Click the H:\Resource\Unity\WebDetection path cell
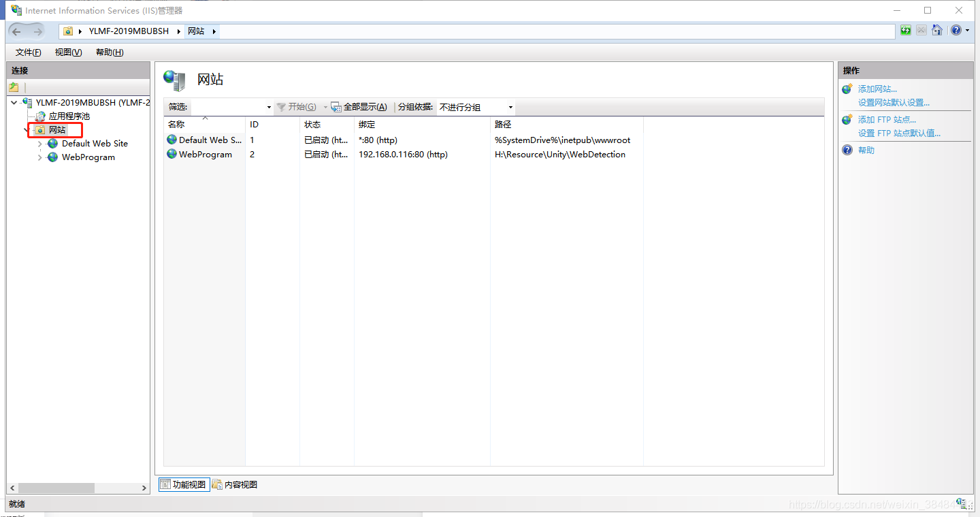Viewport: 980px width, 517px height. click(560, 155)
